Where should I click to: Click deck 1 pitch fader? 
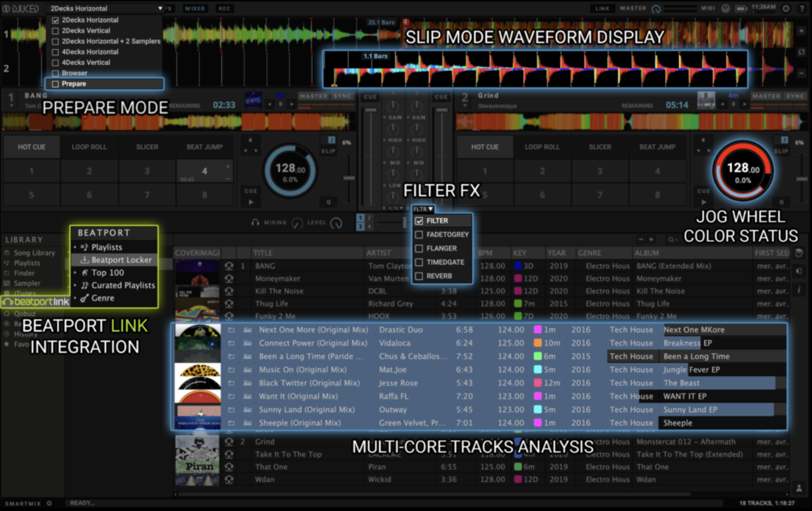(x=349, y=178)
